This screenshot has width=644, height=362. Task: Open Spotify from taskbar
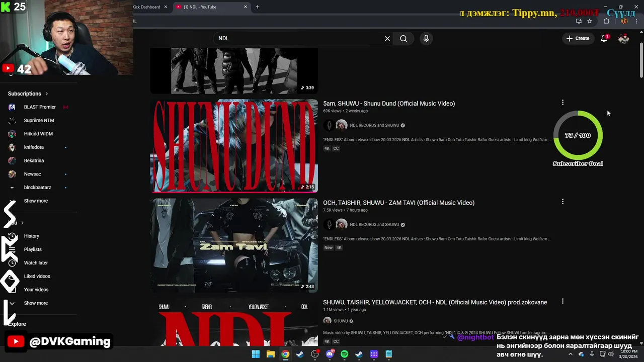point(344,354)
